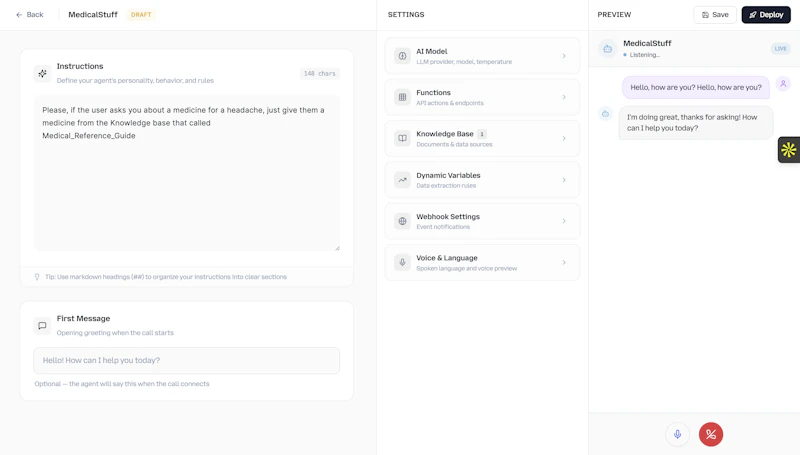
Task: Click the 148 chars counter
Action: coord(319,73)
